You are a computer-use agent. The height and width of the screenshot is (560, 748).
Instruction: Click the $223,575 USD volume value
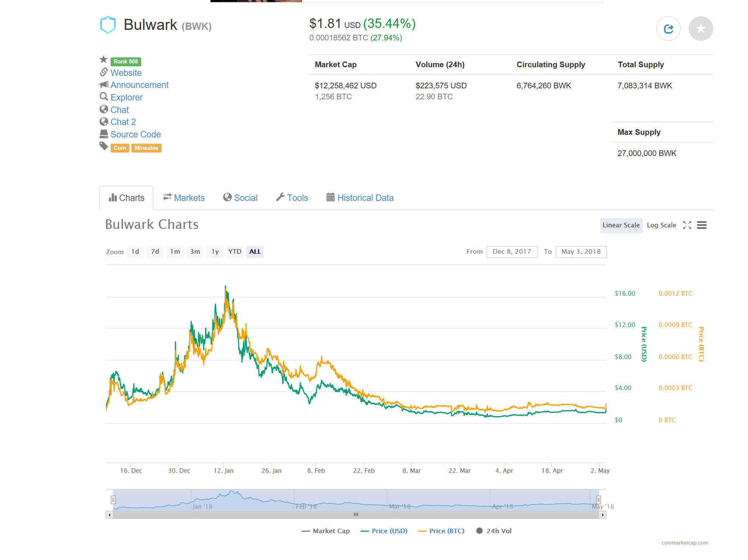[441, 86]
